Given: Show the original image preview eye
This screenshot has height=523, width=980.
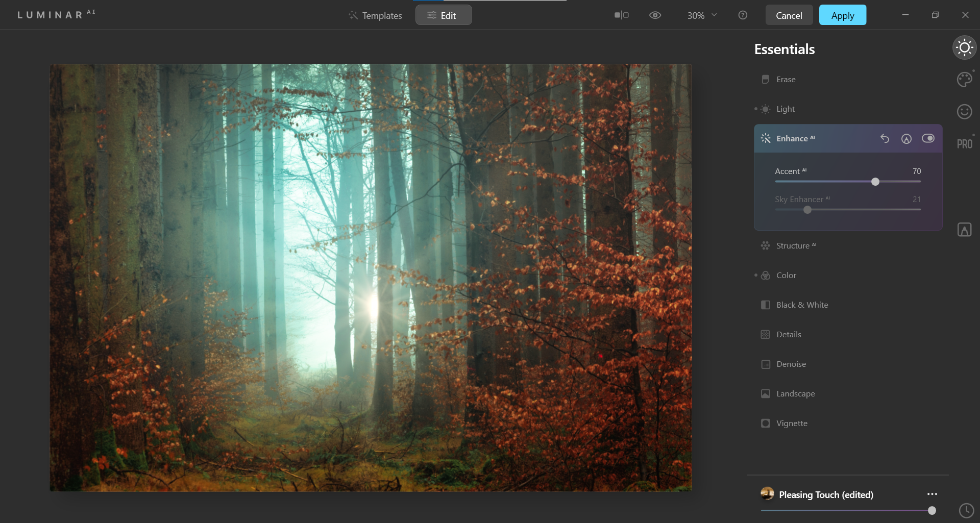Looking at the screenshot, I should [x=655, y=15].
